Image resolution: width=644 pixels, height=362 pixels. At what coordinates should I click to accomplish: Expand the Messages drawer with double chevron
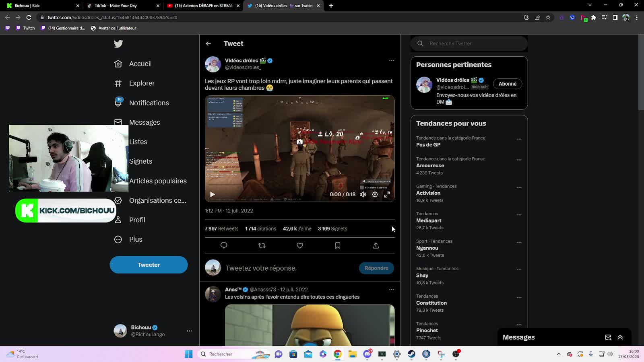(620, 337)
